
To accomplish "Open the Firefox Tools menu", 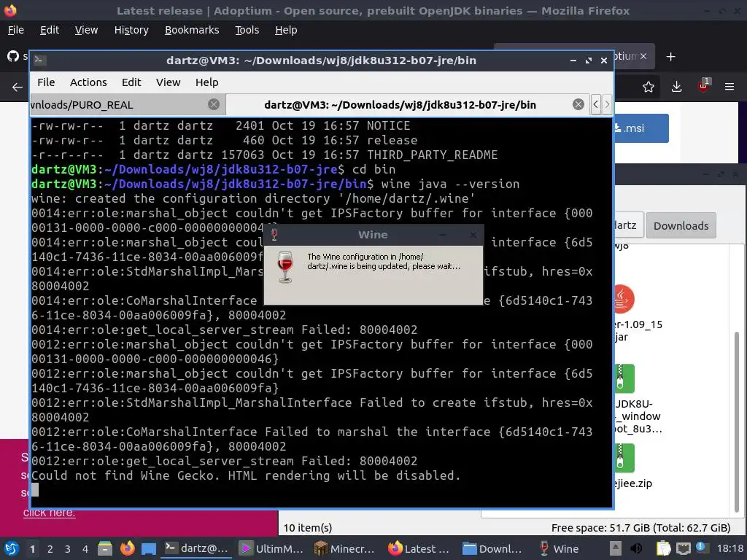I will tap(247, 30).
